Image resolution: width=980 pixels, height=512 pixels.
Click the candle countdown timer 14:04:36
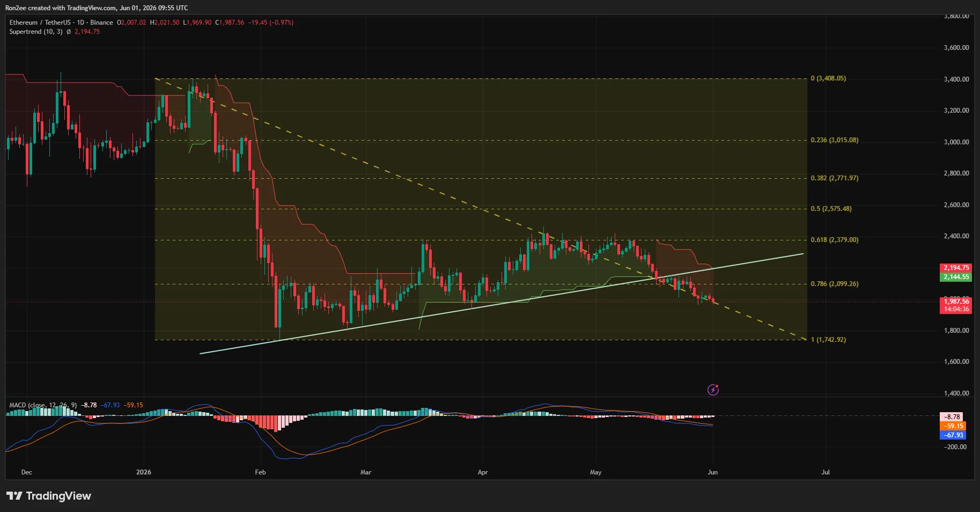(x=956, y=309)
